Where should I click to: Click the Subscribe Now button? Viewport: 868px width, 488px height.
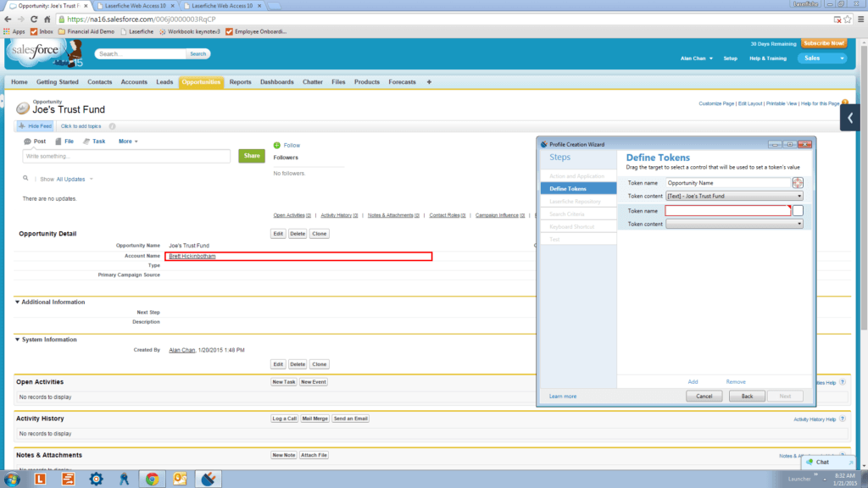pos(824,43)
